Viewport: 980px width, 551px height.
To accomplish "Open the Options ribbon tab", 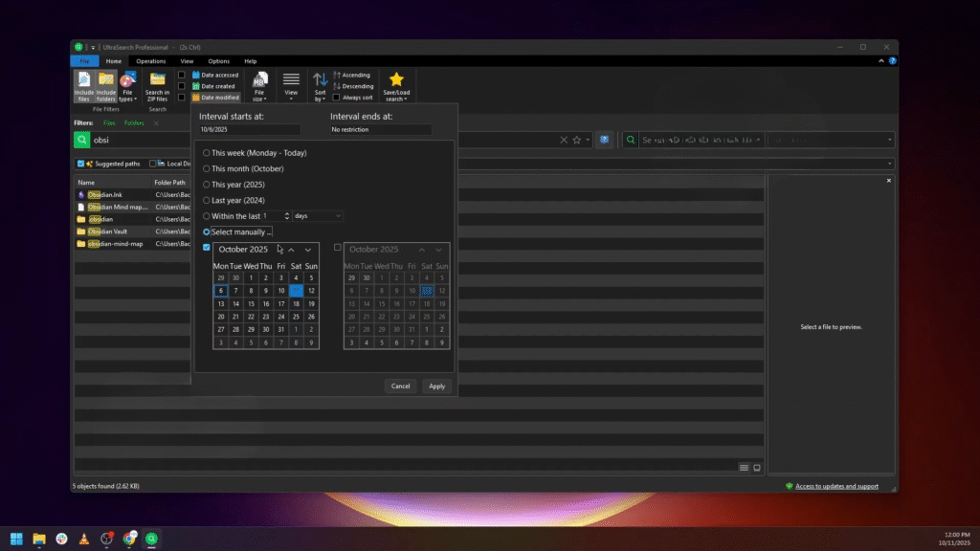I will (218, 61).
